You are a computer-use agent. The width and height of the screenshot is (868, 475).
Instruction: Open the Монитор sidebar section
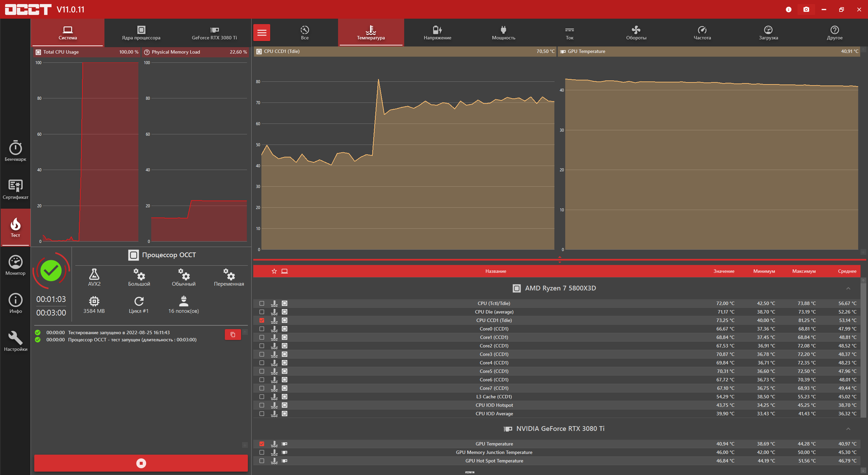coord(15,265)
